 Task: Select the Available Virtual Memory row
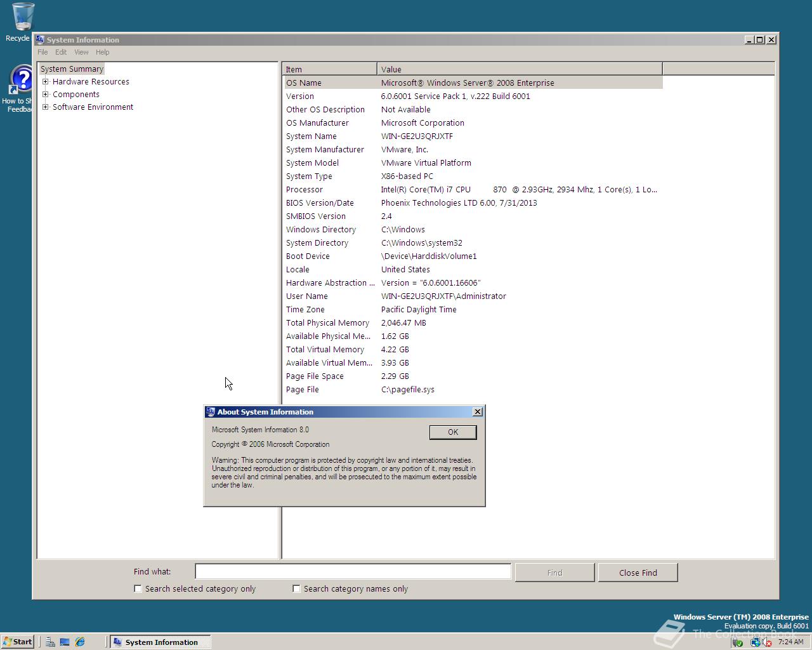click(473, 362)
